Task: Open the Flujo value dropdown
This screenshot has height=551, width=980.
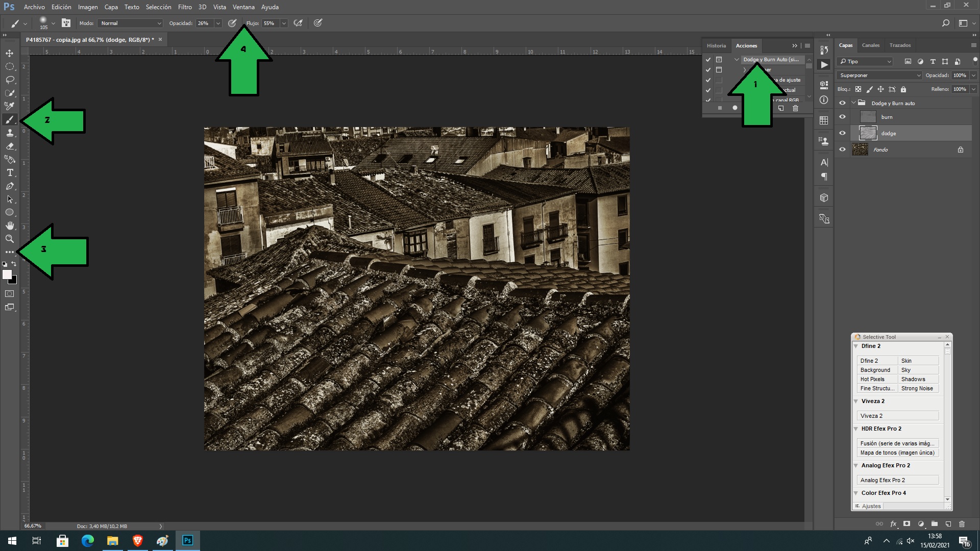Action: click(x=284, y=23)
